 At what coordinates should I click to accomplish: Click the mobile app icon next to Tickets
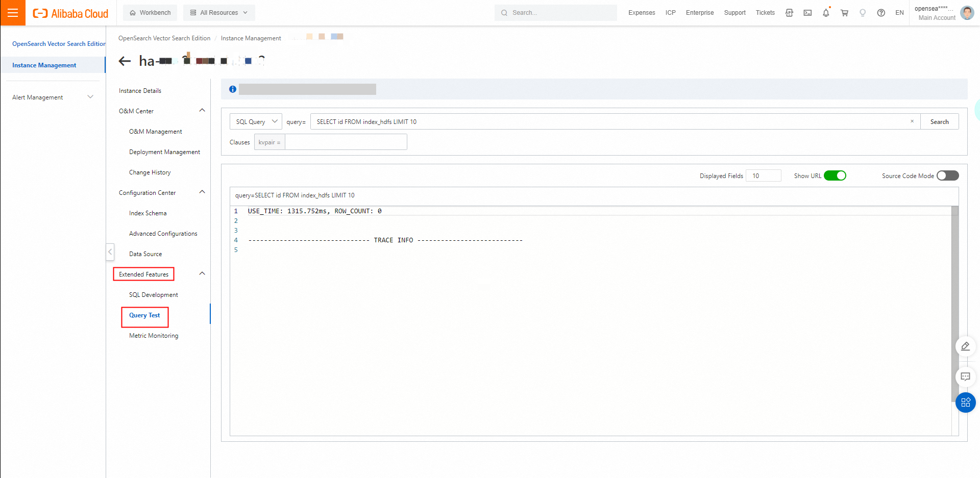pos(789,13)
